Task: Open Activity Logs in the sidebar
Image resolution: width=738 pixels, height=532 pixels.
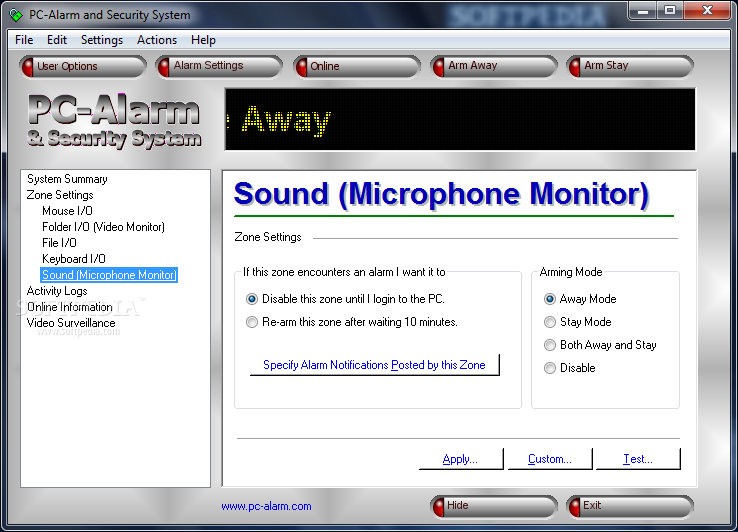Action: (57, 291)
